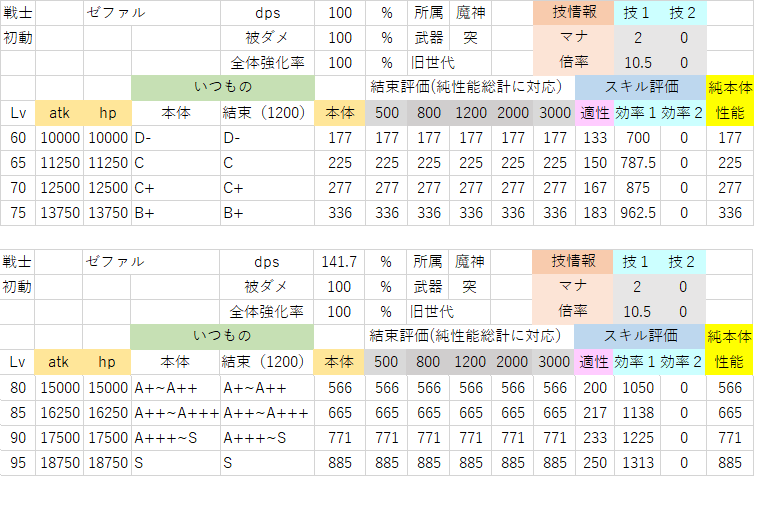This screenshot has height=510, width=782.
Task: Click 効率1 value 875
Action: (x=638, y=188)
